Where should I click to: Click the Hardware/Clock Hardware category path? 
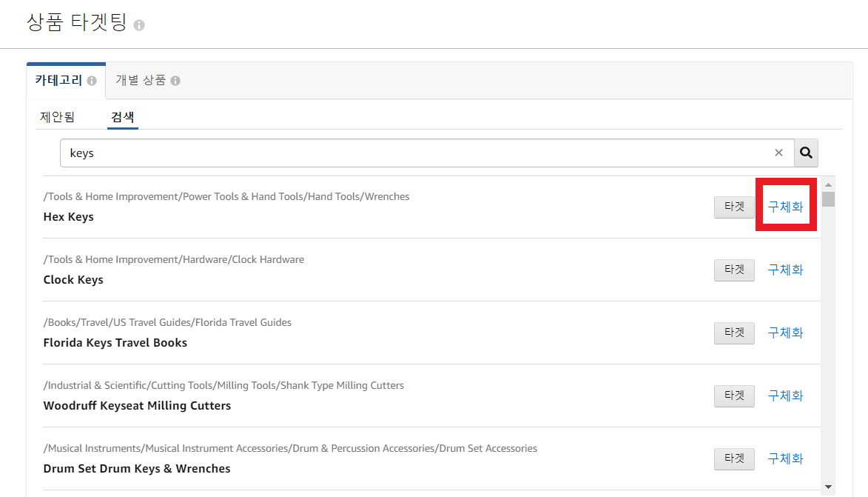pyautogui.click(x=174, y=260)
